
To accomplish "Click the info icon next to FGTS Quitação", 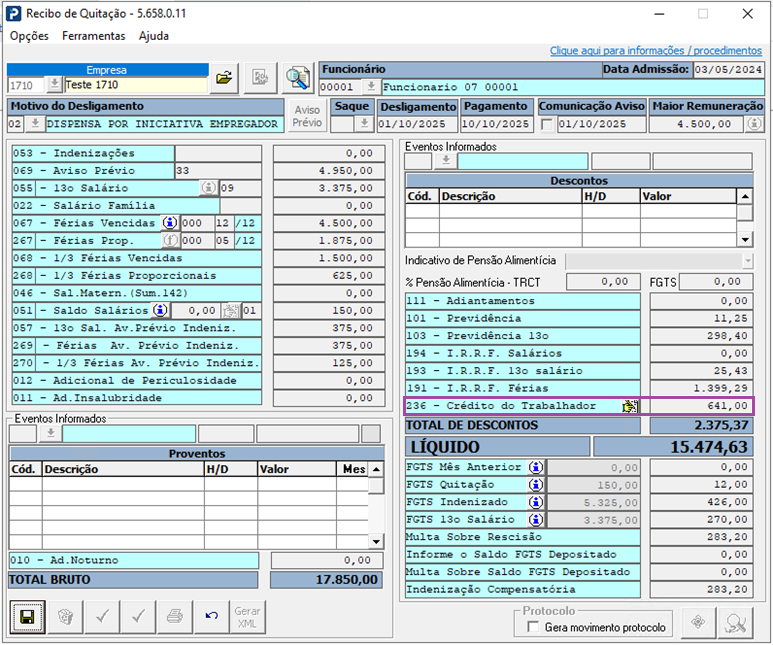I will tap(536, 485).
